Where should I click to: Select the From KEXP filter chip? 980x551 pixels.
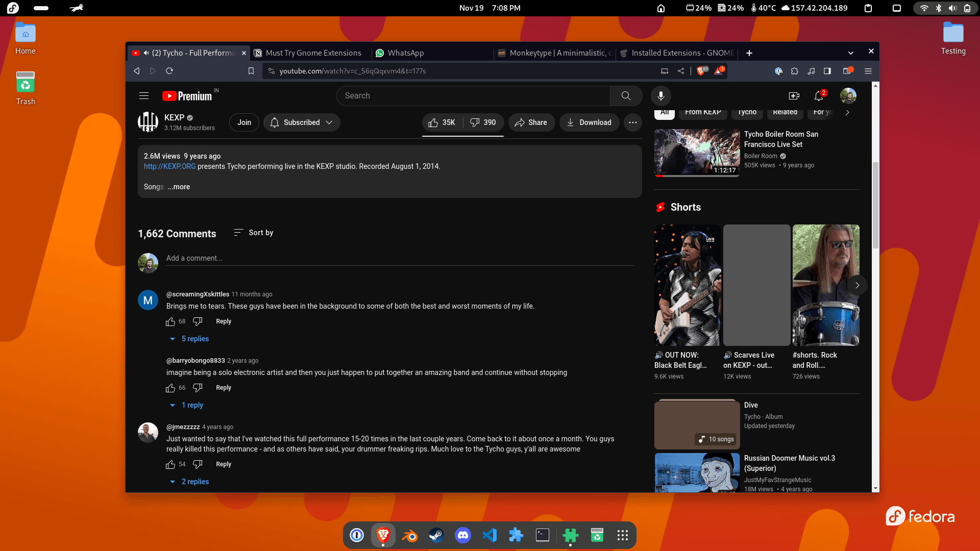[703, 113]
